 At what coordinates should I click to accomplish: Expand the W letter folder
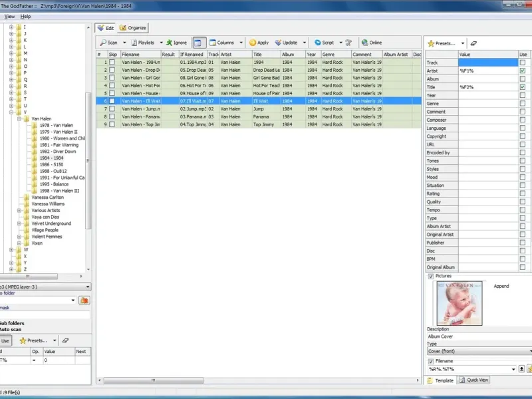(x=11, y=250)
